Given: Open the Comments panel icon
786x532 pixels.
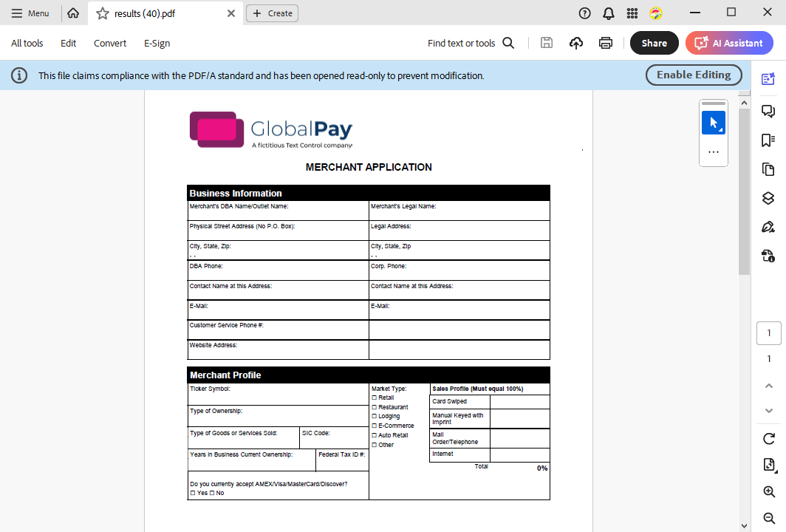Looking at the screenshot, I should (x=768, y=111).
